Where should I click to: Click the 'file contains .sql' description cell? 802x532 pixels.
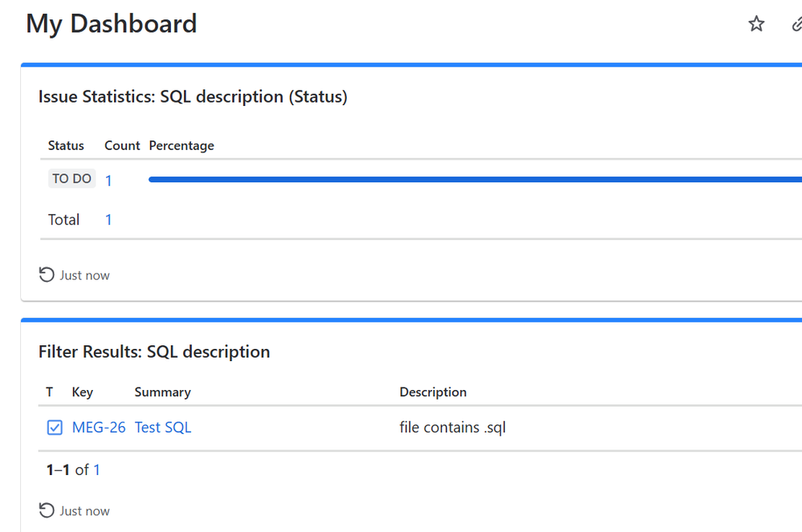point(452,428)
